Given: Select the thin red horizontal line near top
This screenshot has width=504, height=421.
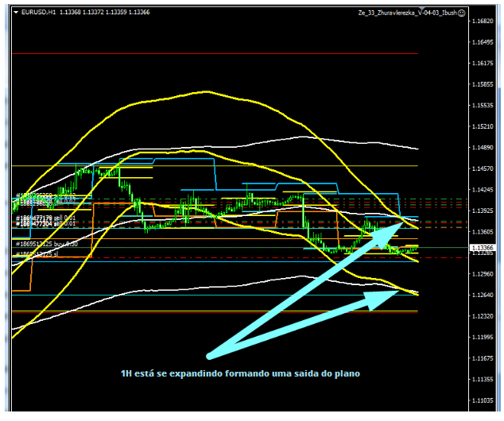Looking at the screenshot, I should point(238,53).
